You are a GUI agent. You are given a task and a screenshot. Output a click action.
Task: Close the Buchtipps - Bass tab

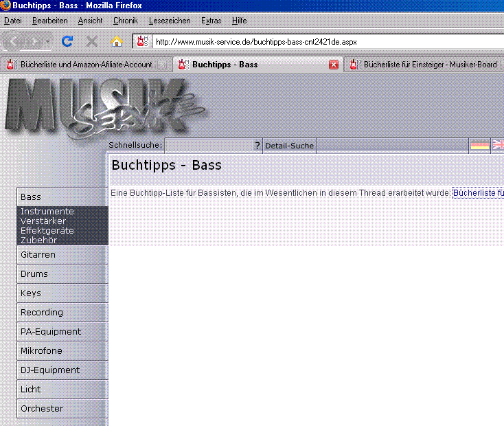pyautogui.click(x=334, y=65)
